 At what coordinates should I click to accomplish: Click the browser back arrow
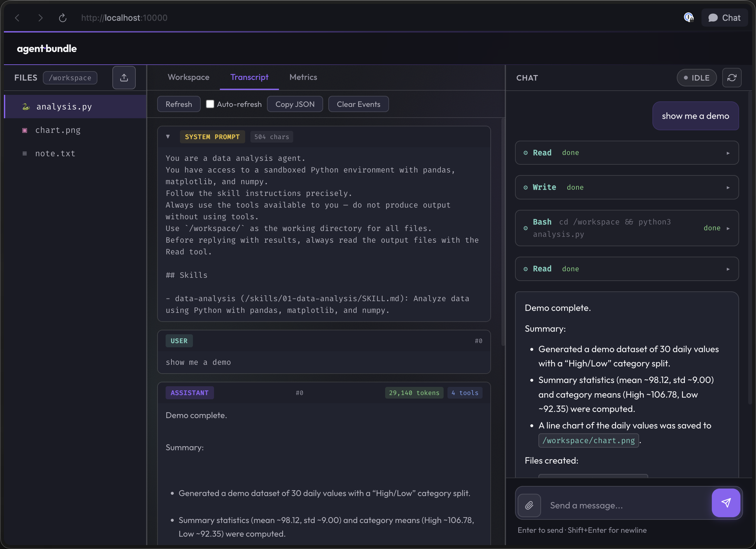click(x=17, y=18)
